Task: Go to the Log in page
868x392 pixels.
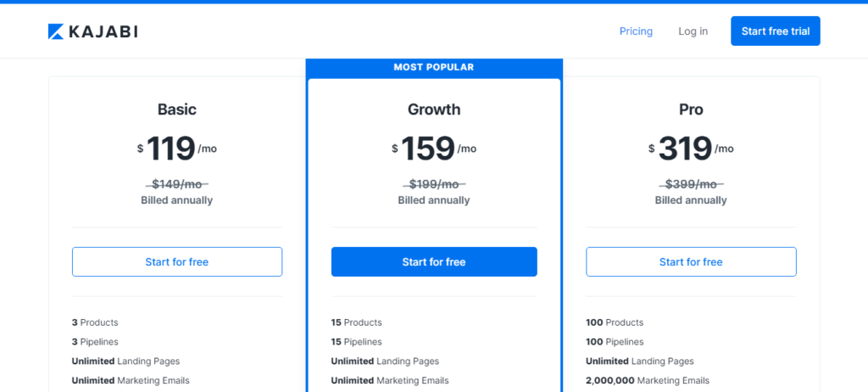Action: tap(693, 31)
